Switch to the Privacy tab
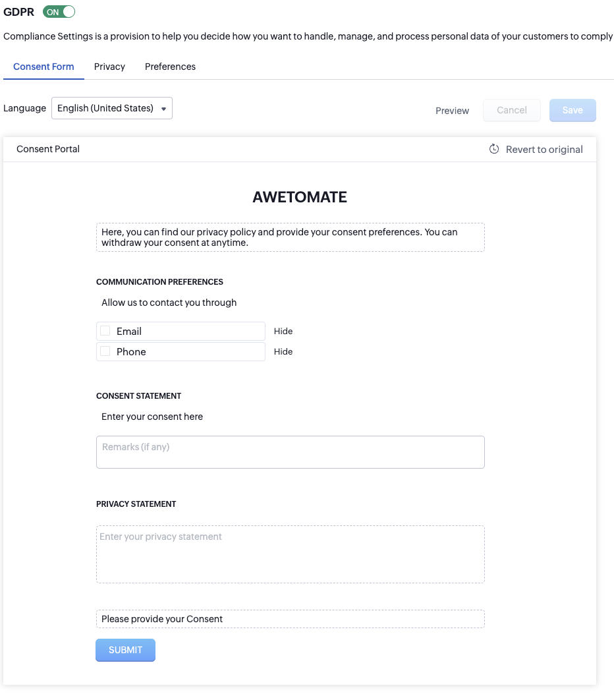This screenshot has width=614, height=700. point(109,67)
